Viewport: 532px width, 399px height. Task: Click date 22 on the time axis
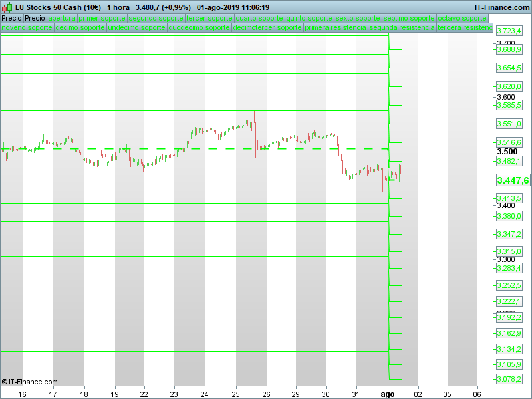click(x=144, y=394)
